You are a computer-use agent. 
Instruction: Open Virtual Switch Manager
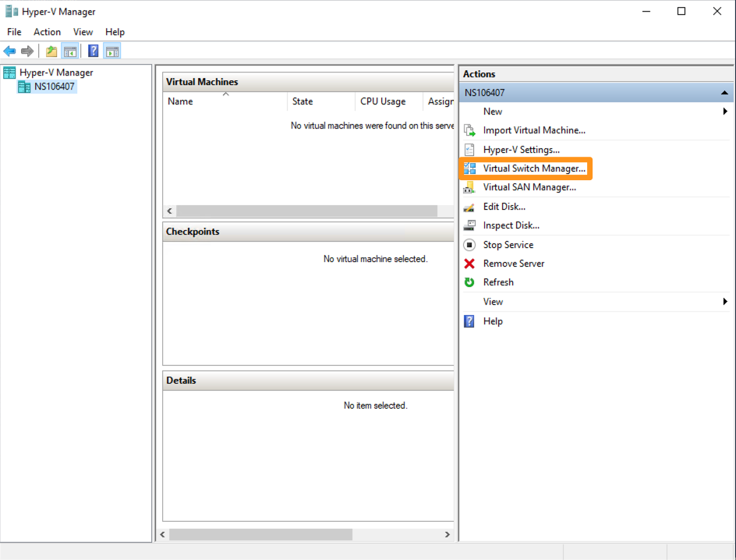(x=534, y=168)
